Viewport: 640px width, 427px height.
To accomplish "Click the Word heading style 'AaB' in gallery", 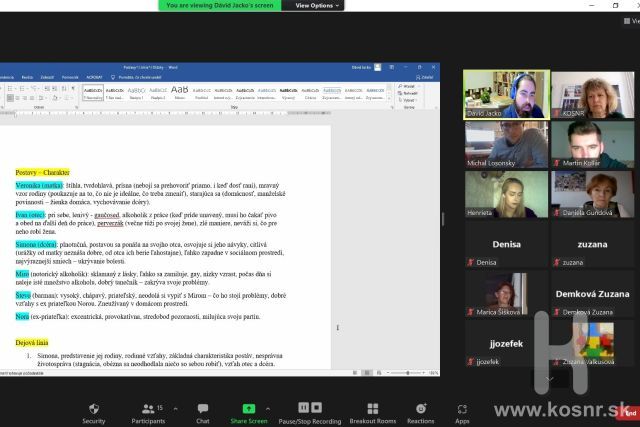I will (x=180, y=91).
